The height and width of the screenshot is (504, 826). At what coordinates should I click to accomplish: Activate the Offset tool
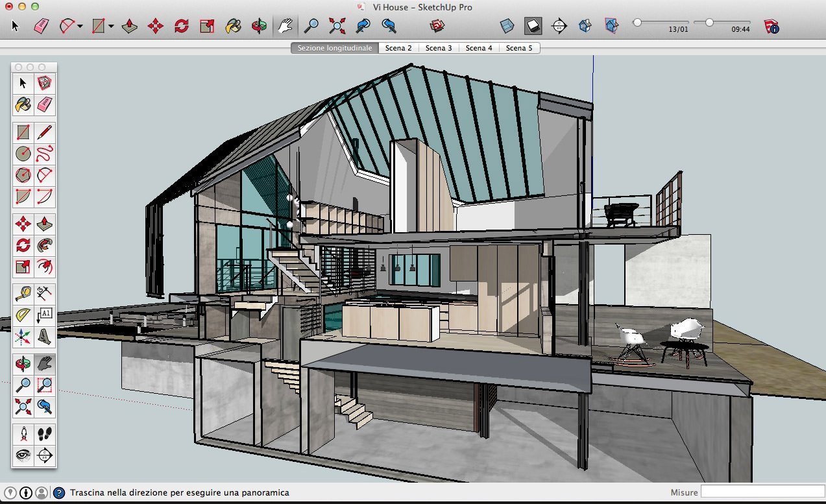coord(45,266)
